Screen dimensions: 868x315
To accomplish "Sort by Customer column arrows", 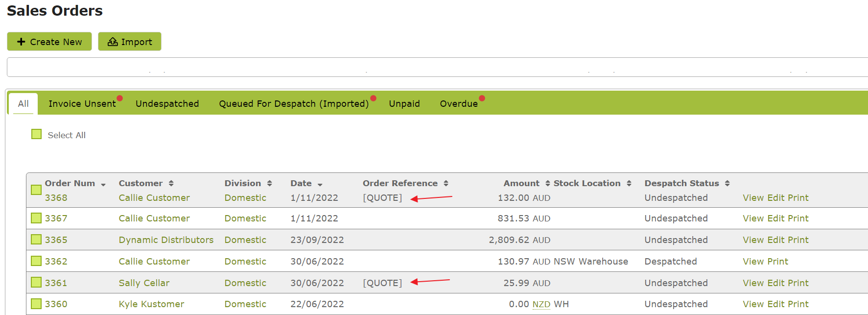I will coord(171,183).
